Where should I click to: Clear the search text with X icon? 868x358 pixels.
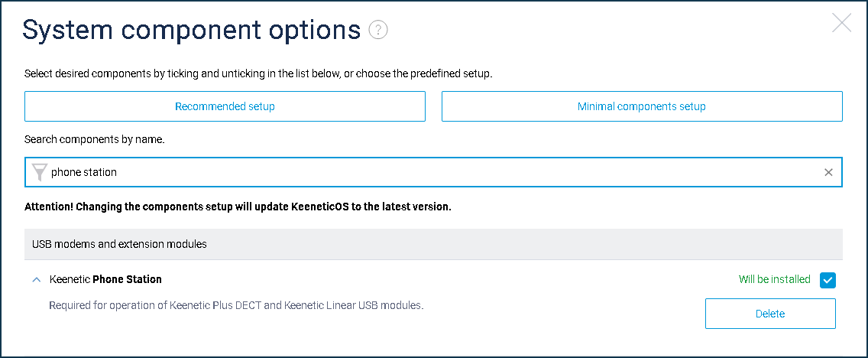(828, 173)
